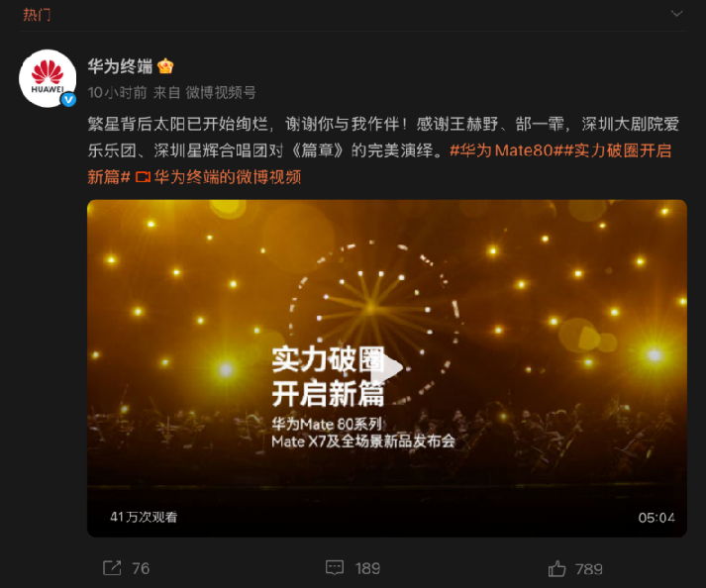Play the Mate 80 launch video
Viewport: 706px width, 588px height.
pos(387,368)
